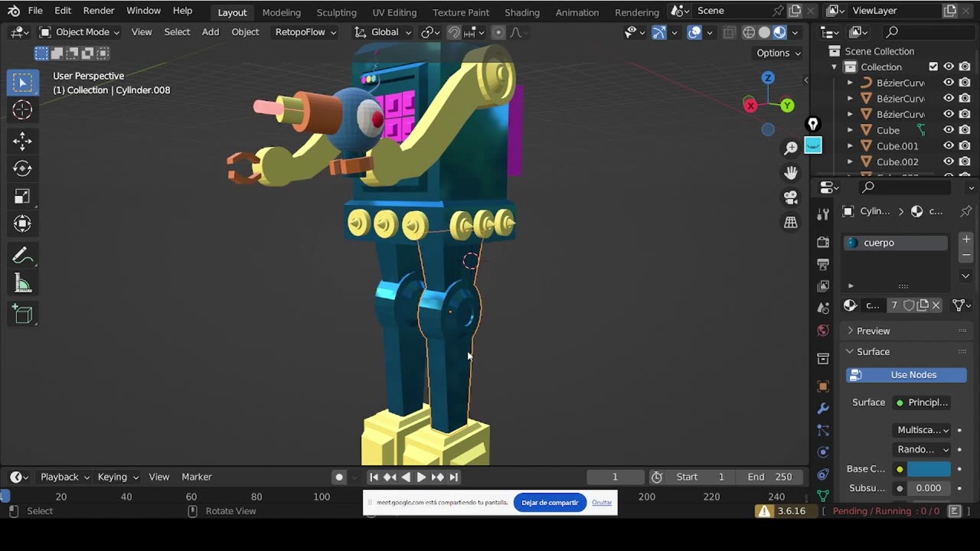The image size is (980, 551).
Task: Open the Object Mode dropdown
Action: pos(80,32)
